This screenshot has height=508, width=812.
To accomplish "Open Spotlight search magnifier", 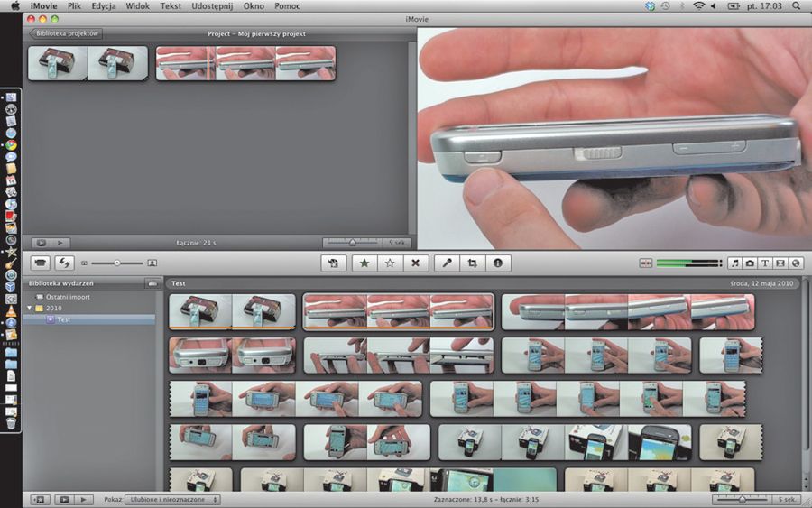I will (796, 5).
